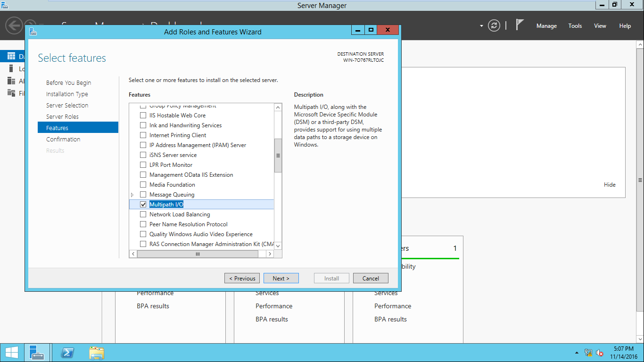Viewport: 644px width, 362px height.
Task: Click the Next button in the wizard
Action: (x=281, y=278)
